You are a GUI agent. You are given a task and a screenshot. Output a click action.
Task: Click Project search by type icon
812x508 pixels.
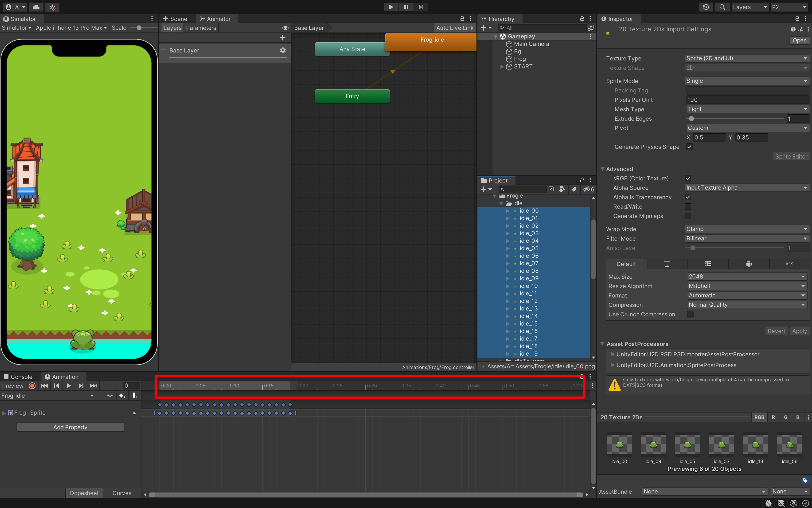pos(562,190)
